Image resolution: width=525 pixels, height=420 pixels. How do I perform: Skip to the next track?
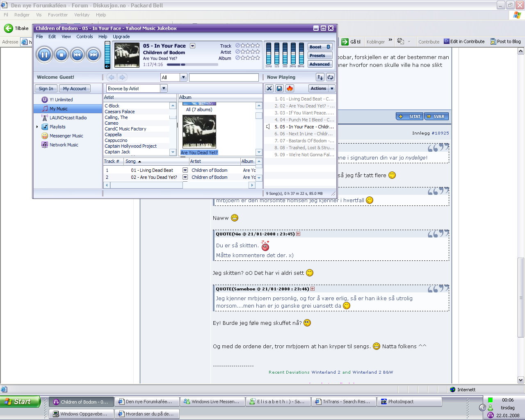click(94, 55)
